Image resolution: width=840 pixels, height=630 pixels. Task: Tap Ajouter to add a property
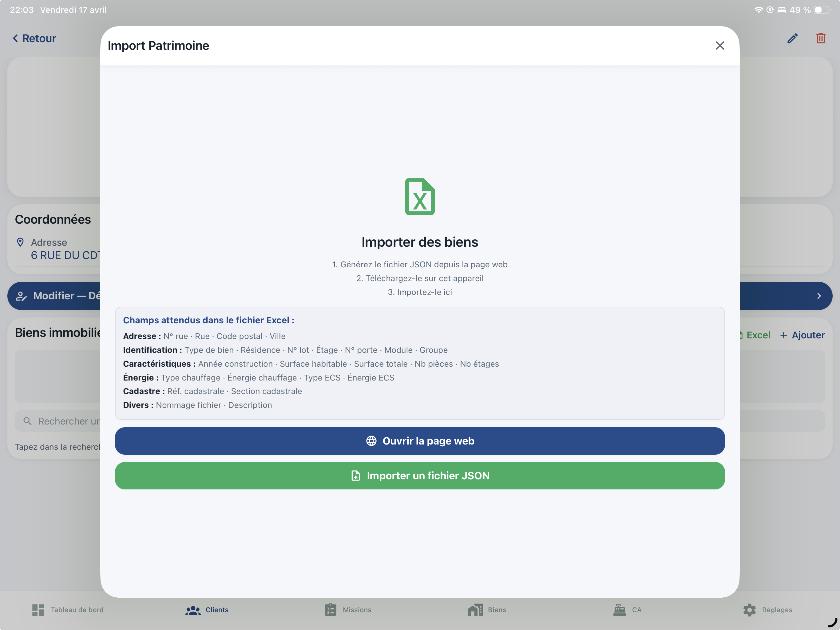point(802,335)
